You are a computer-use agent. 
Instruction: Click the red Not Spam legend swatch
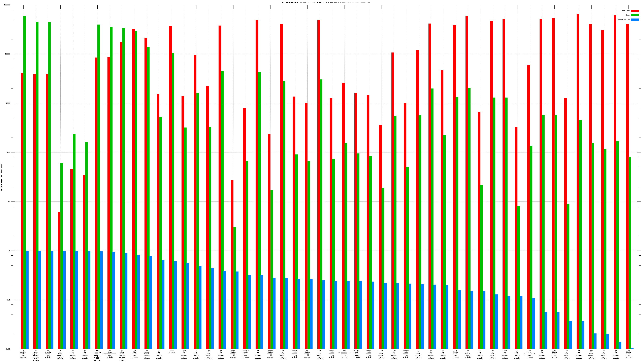[x=635, y=11]
